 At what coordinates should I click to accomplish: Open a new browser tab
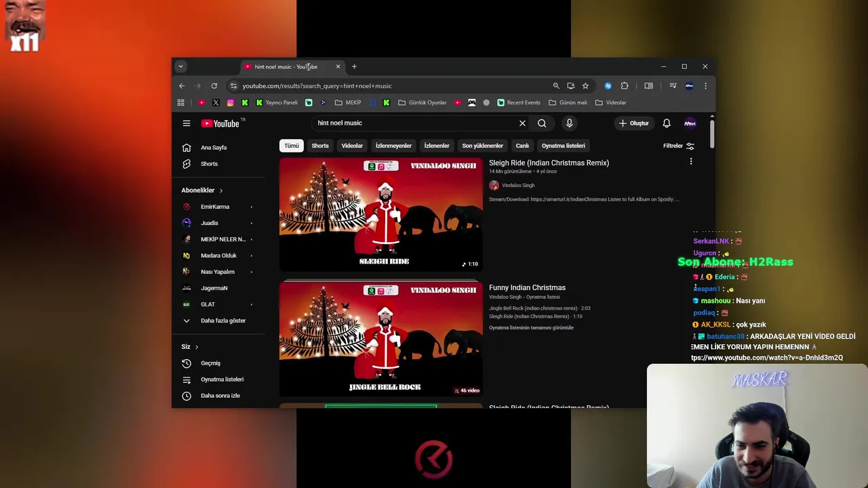pyautogui.click(x=354, y=66)
